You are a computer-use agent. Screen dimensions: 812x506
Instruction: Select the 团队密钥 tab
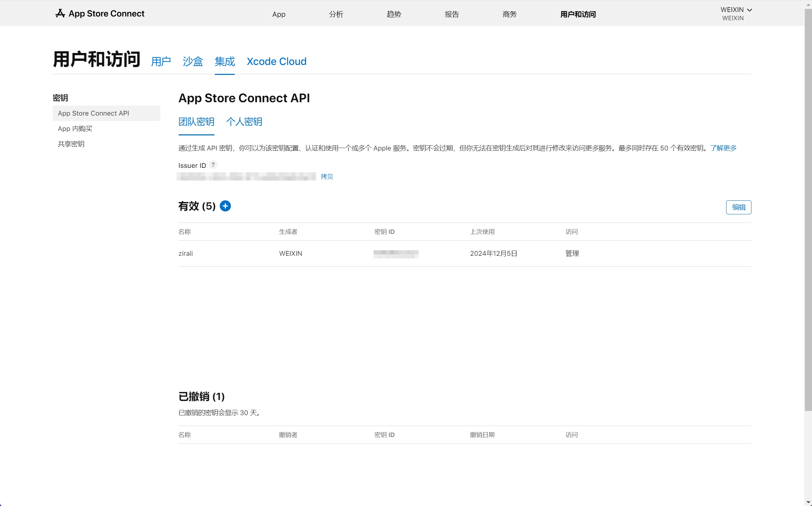click(x=196, y=122)
